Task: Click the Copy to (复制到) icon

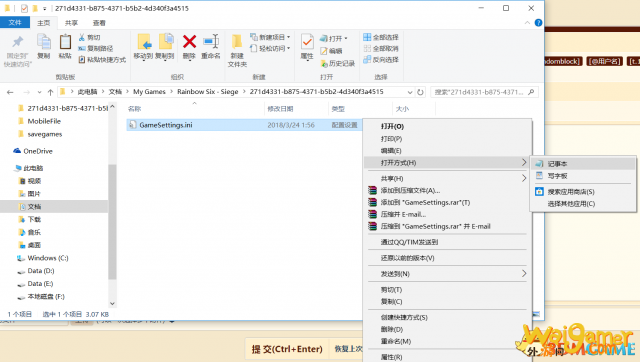Action: click(165, 42)
